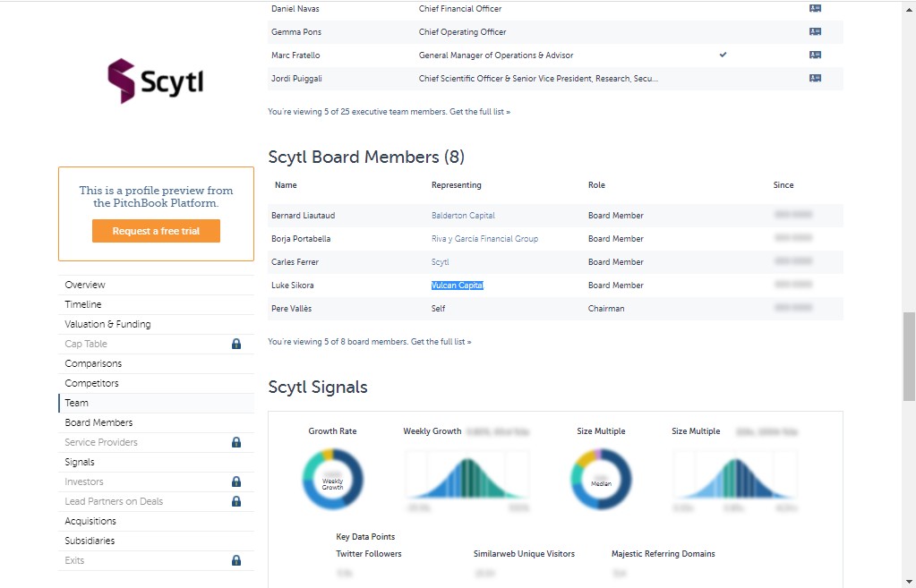Image resolution: width=916 pixels, height=588 pixels.
Task: Click General Manager of Operations & Advisor text
Action: [x=495, y=55]
